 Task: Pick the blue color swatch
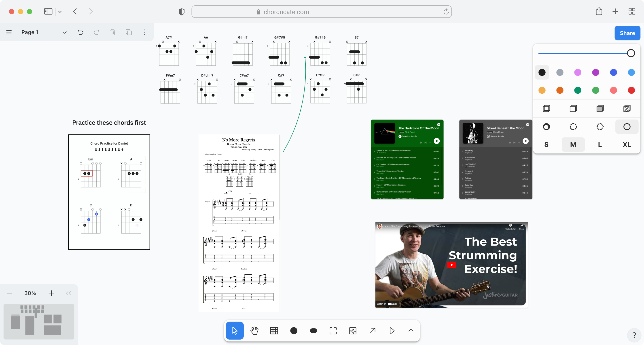pos(614,72)
